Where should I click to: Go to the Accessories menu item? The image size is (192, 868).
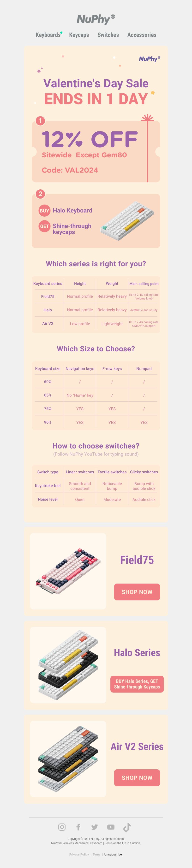142,35
